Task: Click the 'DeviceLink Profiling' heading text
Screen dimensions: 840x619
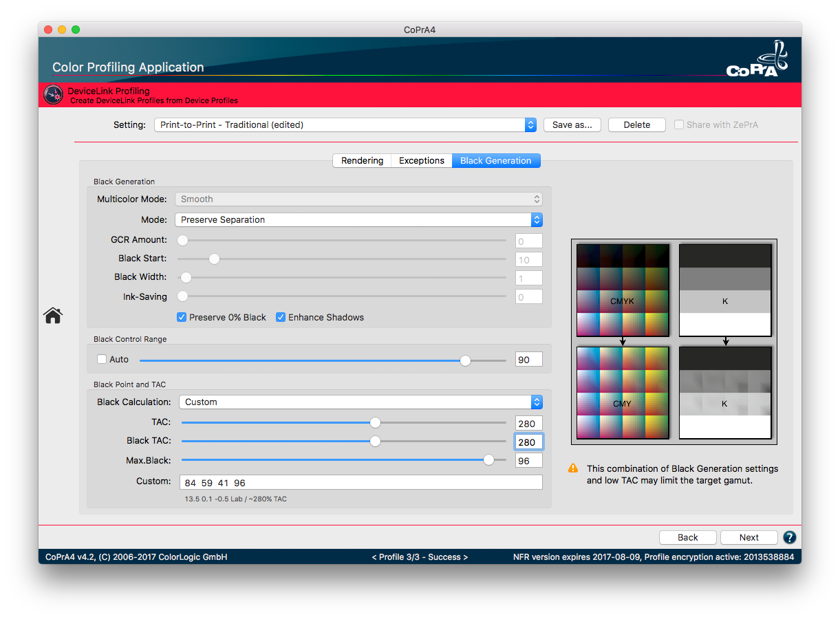Action: [x=109, y=91]
